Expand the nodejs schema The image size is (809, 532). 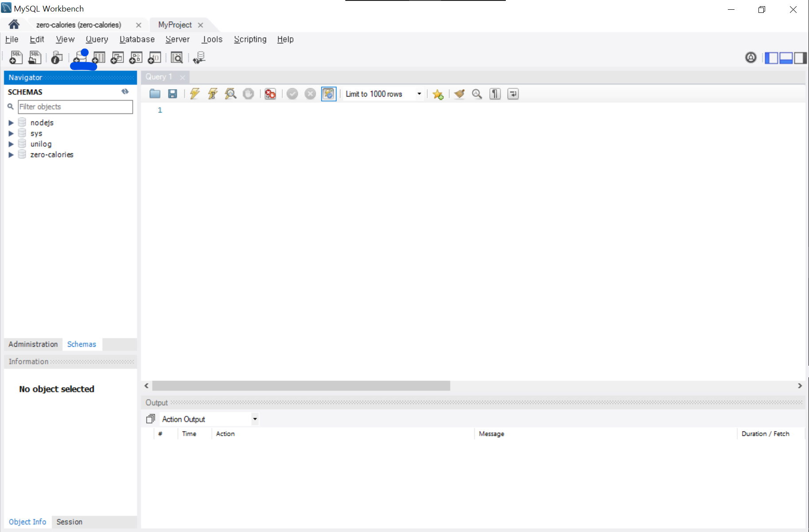pyautogui.click(x=11, y=123)
